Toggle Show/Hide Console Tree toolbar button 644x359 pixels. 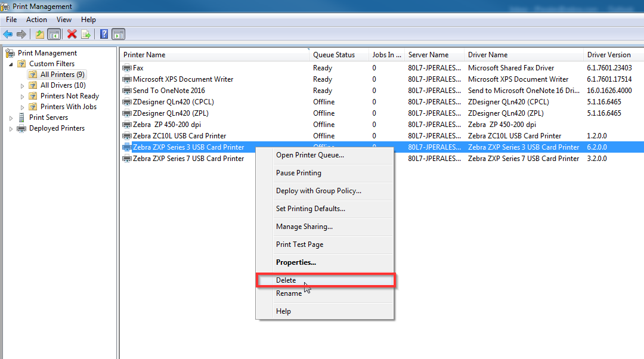point(54,35)
